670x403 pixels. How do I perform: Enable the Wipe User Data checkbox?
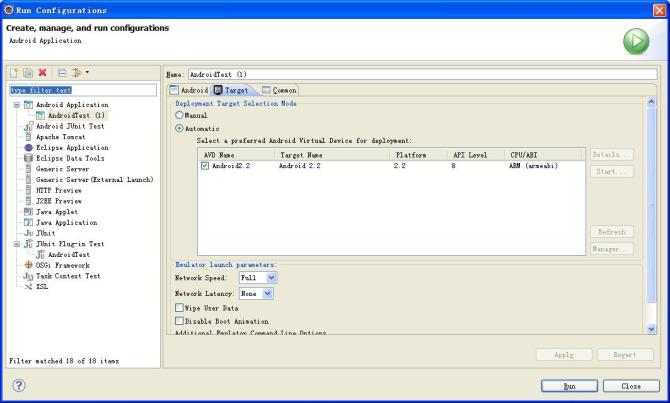click(x=179, y=308)
